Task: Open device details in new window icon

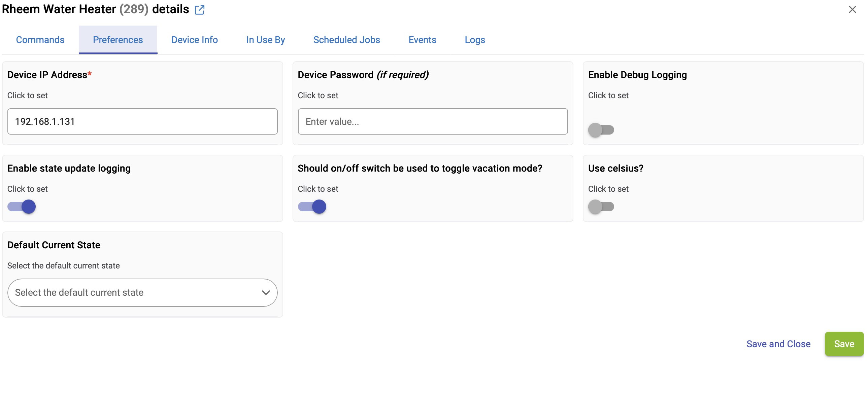Action: (x=199, y=10)
